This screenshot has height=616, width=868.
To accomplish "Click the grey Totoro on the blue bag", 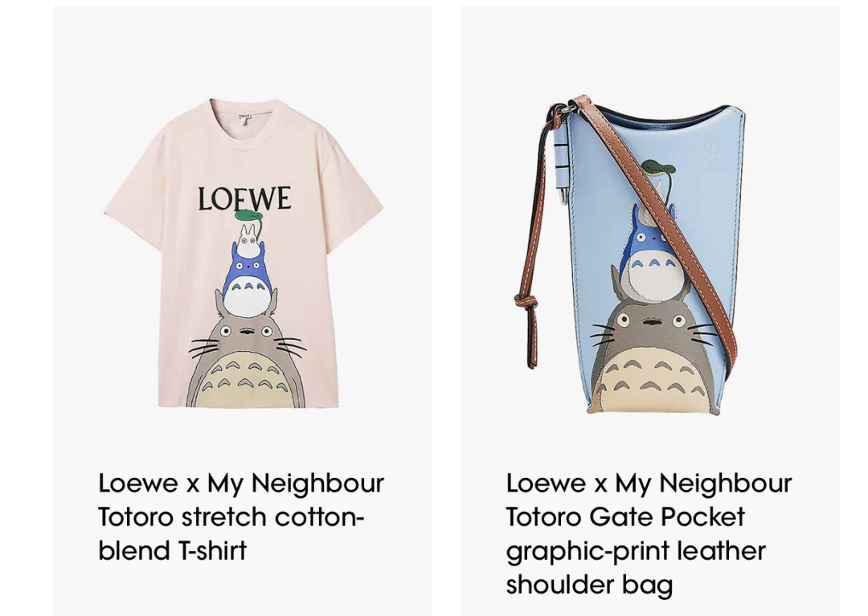I will pos(651,354).
